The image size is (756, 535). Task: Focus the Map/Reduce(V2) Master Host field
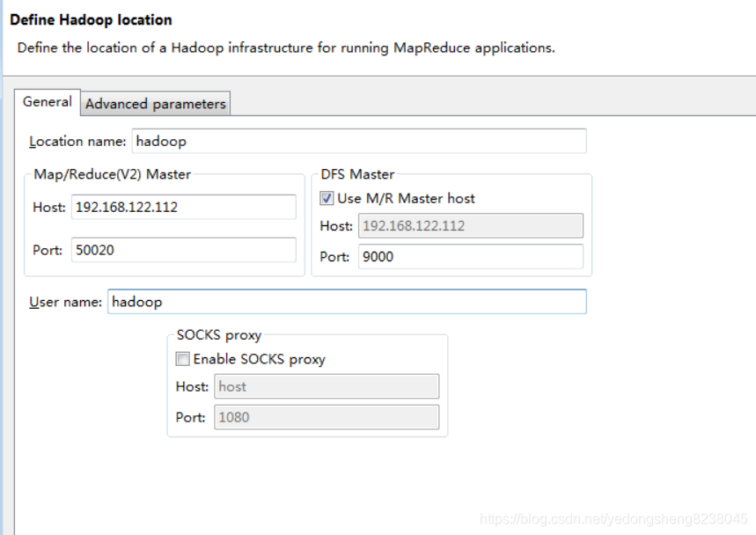click(x=184, y=208)
